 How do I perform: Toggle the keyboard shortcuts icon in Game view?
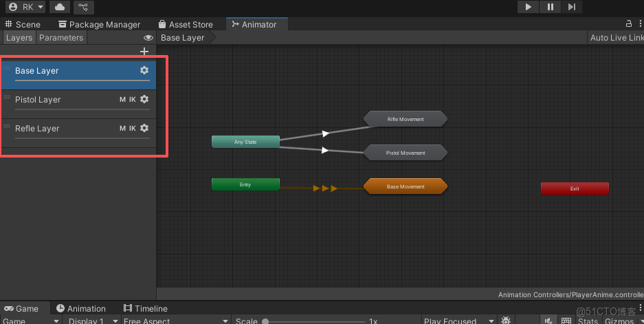(x=566, y=321)
